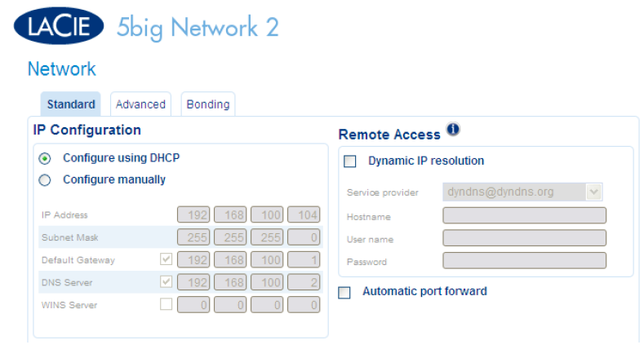The width and height of the screenshot is (644, 358).
Task: Click DNS Server first octet field
Action: coord(193,282)
